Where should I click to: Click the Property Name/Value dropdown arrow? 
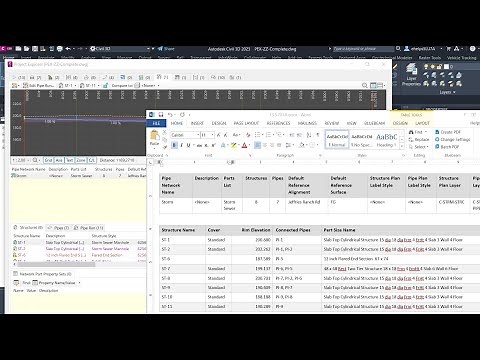point(79,283)
